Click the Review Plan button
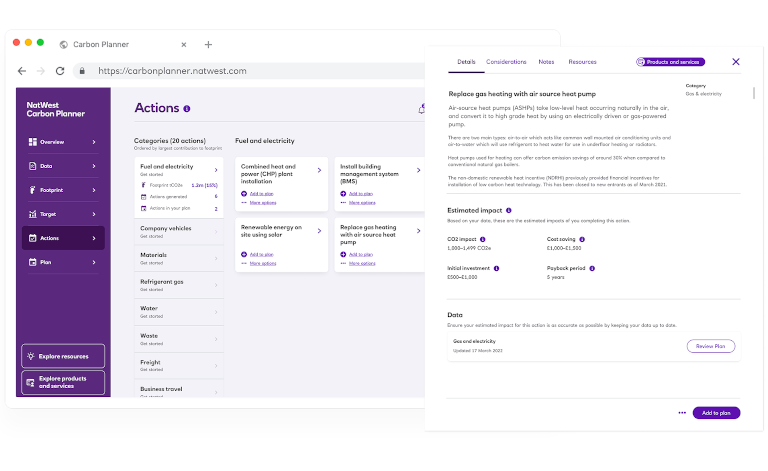The image size is (768, 471). (711, 346)
